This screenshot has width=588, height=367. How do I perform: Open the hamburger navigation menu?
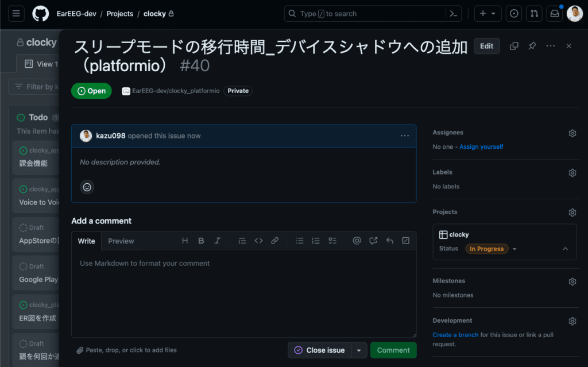click(16, 14)
